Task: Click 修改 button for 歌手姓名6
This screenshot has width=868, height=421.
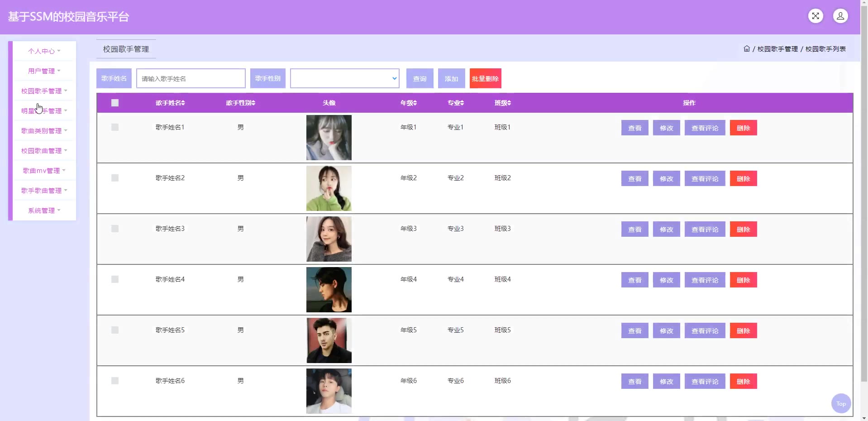Action: [x=667, y=381]
